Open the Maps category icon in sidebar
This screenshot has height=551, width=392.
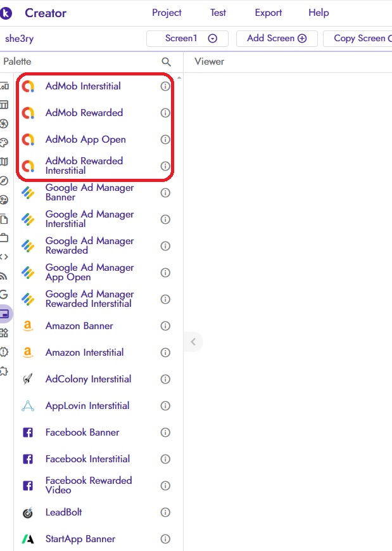pos(4,162)
